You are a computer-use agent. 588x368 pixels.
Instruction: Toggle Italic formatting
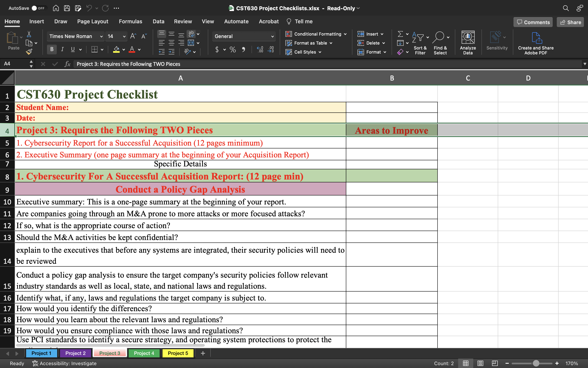pyautogui.click(x=62, y=49)
